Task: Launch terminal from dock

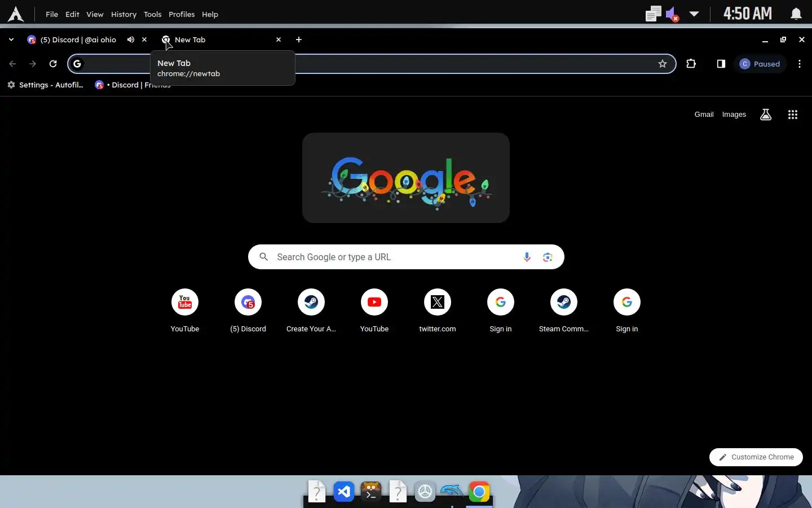Action: [x=371, y=492]
